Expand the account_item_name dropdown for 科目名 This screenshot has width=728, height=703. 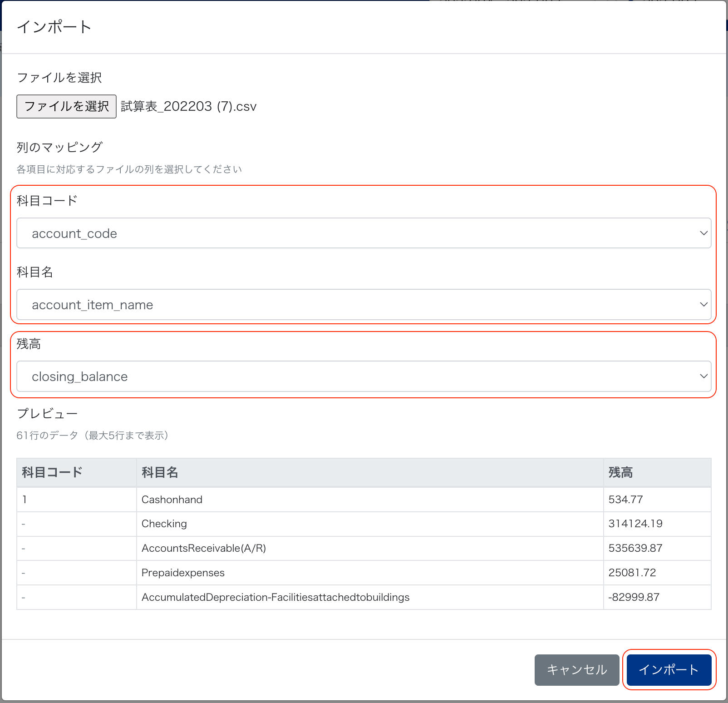[364, 305]
